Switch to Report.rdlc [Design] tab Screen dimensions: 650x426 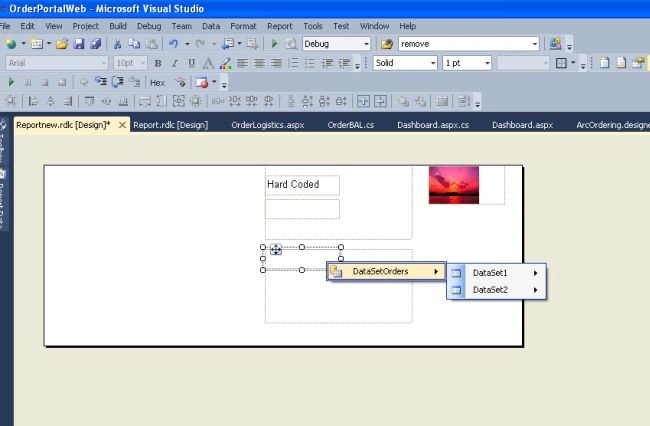coord(170,125)
